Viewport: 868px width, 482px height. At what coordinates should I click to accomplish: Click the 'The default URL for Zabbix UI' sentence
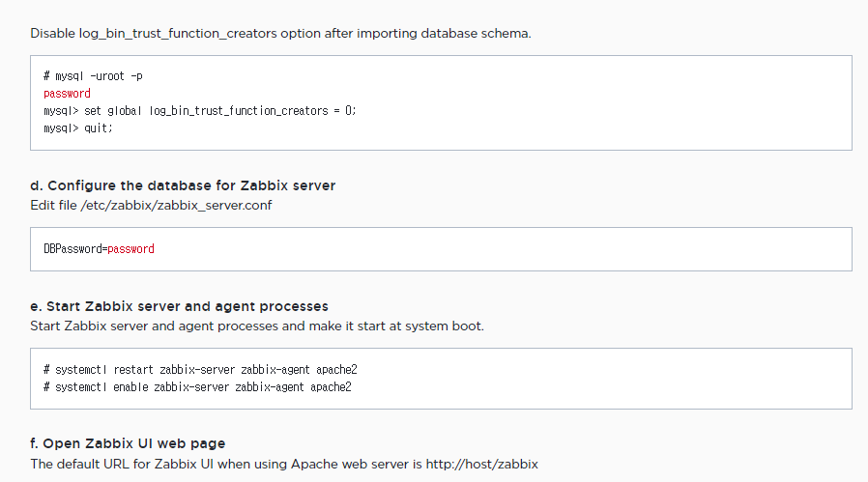point(284,464)
